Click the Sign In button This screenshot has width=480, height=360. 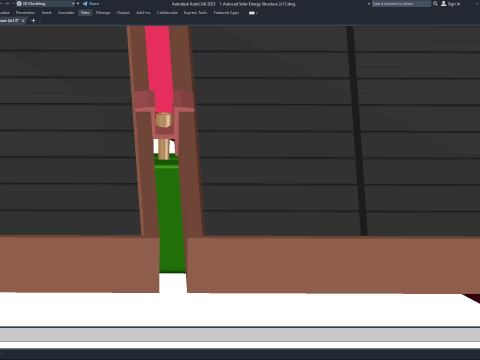tap(454, 4)
